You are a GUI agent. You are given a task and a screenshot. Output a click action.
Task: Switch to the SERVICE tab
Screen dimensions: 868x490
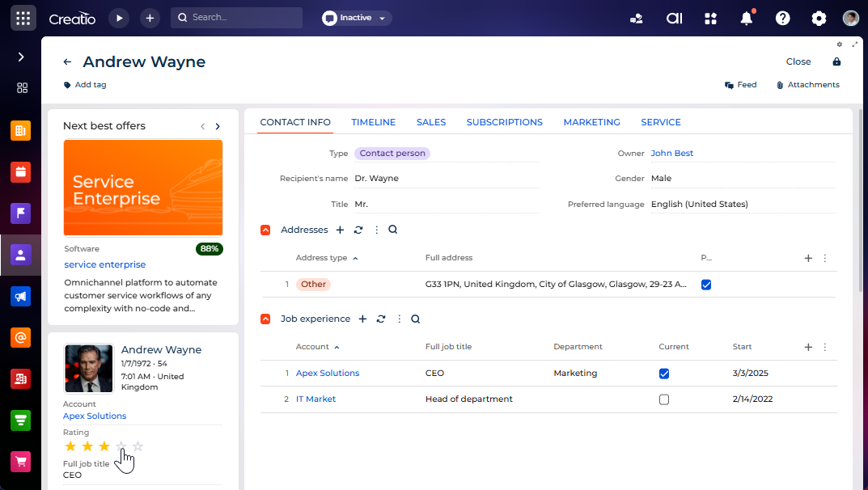pos(660,122)
